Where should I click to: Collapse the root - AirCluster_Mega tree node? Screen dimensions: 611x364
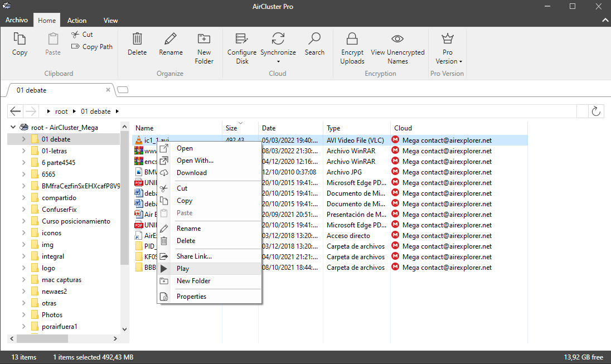pos(13,128)
